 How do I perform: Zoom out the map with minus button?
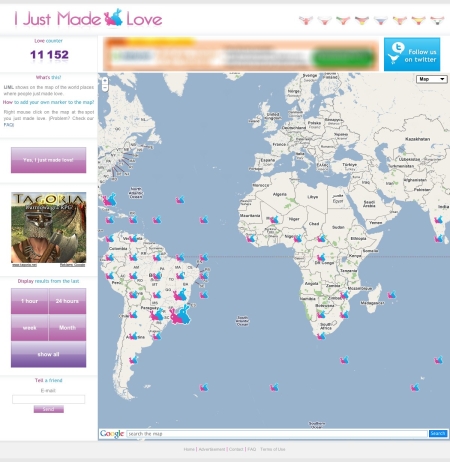tap(105, 88)
